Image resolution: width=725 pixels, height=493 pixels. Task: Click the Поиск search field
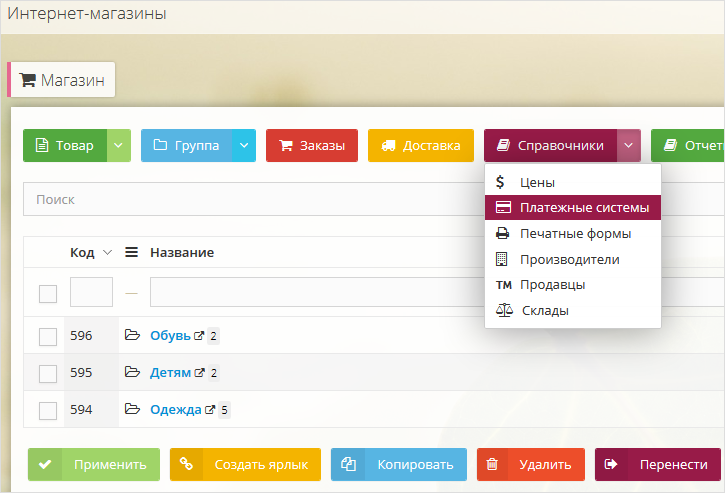[x=250, y=199]
